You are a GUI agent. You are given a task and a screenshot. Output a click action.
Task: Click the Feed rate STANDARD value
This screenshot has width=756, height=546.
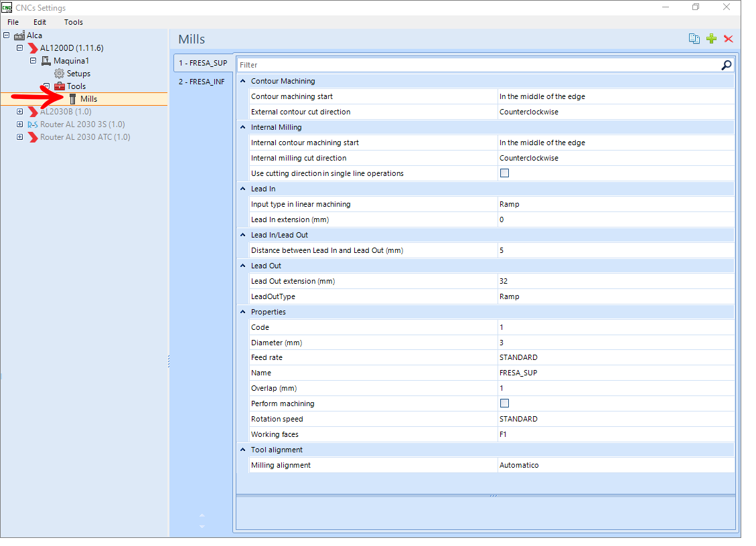coord(615,357)
